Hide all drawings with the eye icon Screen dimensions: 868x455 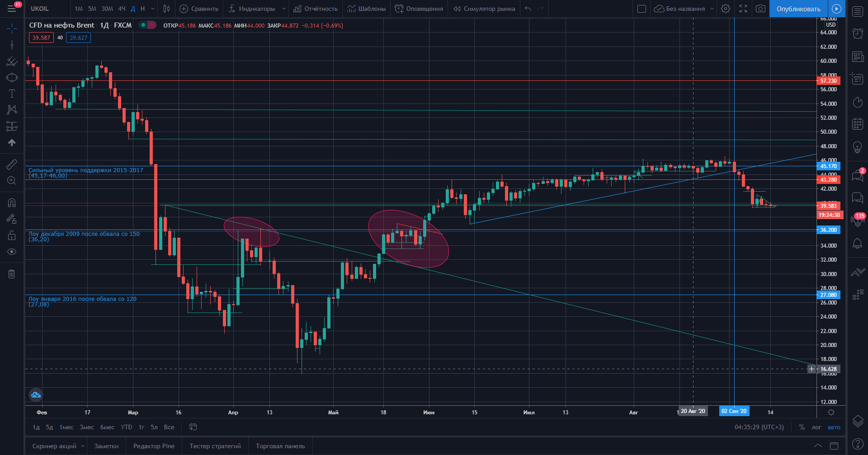[12, 252]
